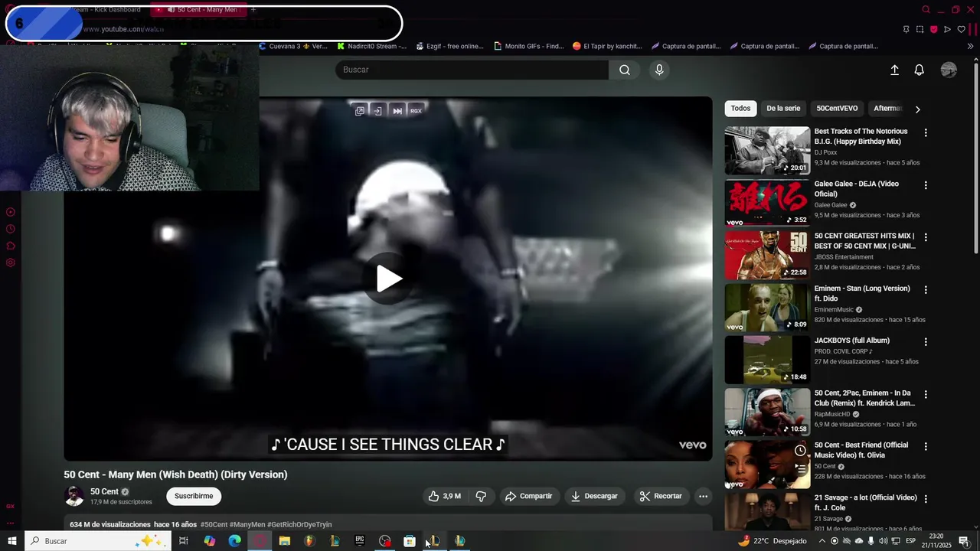Activate voice search microphone icon
The height and width of the screenshot is (551, 980).
point(659,70)
